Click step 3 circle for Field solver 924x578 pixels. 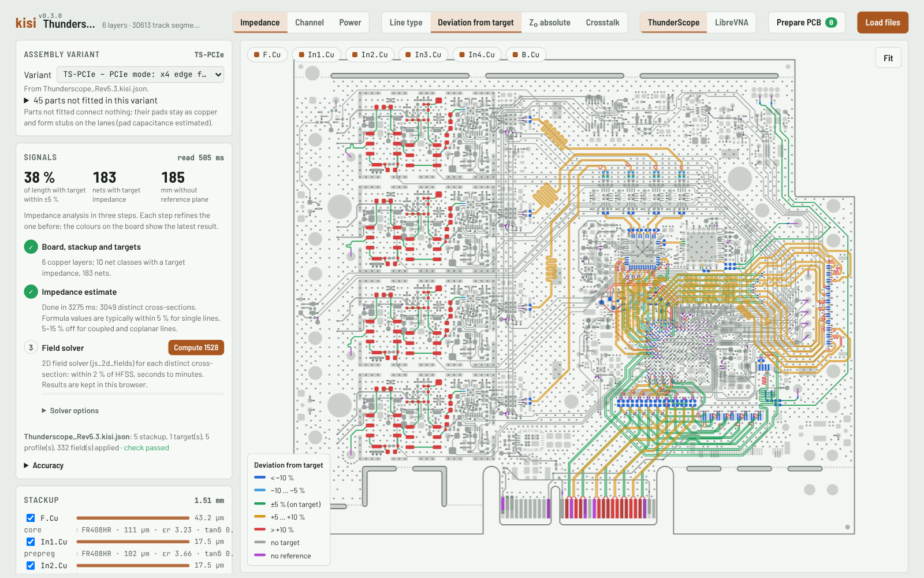(31, 347)
